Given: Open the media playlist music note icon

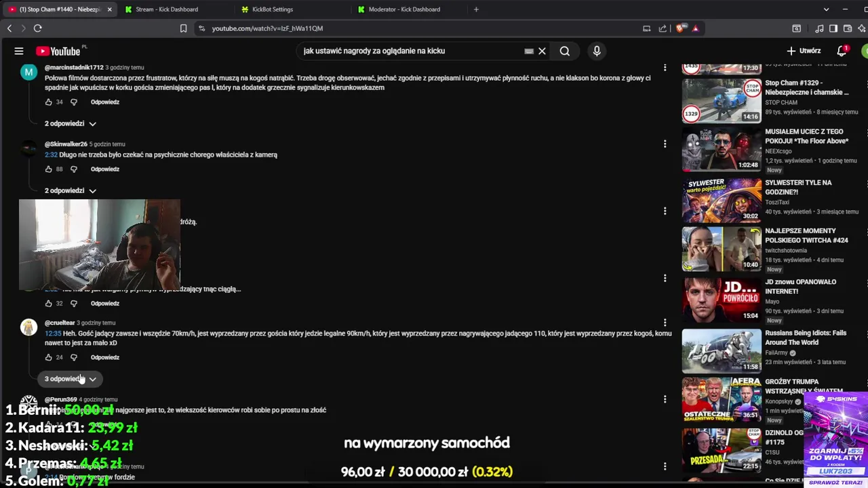Looking at the screenshot, I should pyautogui.click(x=819, y=28).
